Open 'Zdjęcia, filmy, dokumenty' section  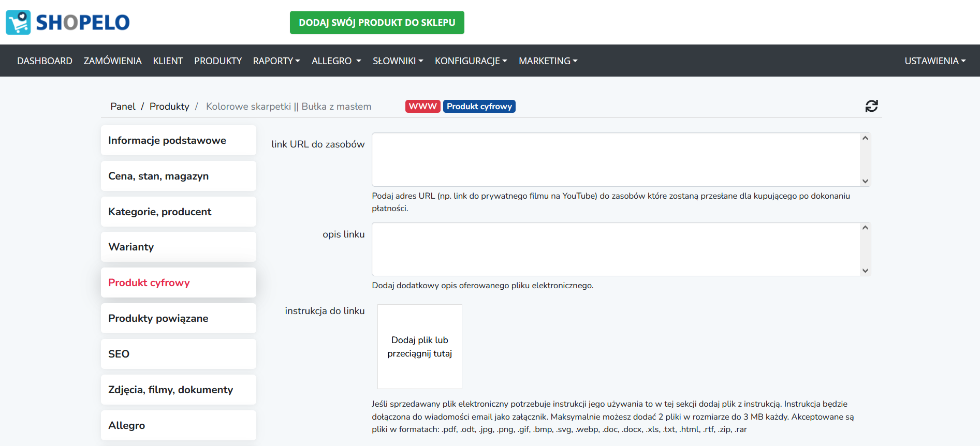click(x=179, y=390)
